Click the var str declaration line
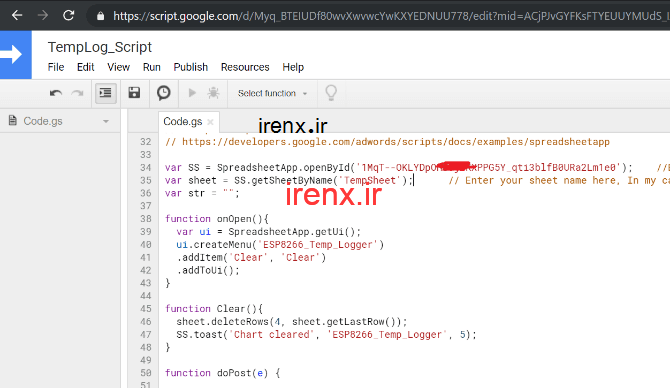 (x=202, y=193)
